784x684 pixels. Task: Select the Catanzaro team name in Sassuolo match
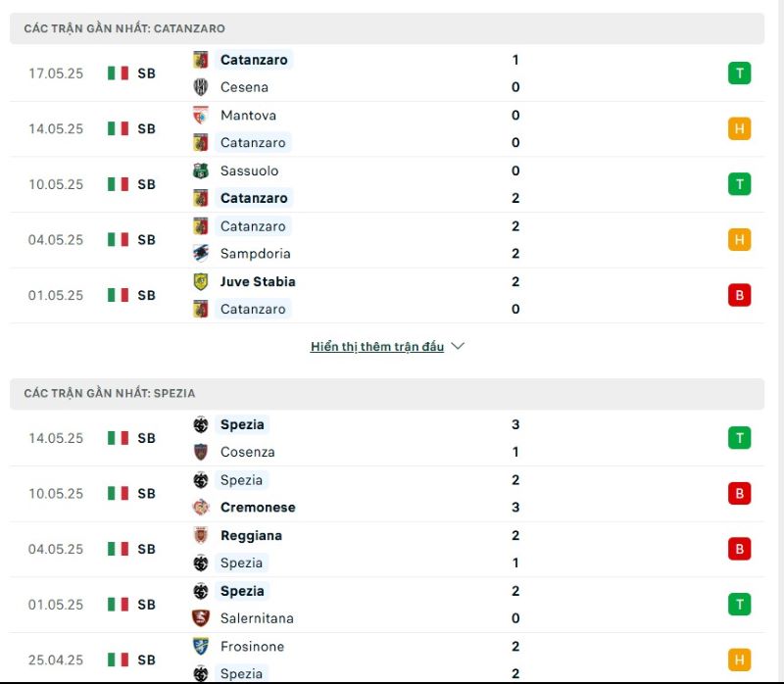[x=254, y=198]
